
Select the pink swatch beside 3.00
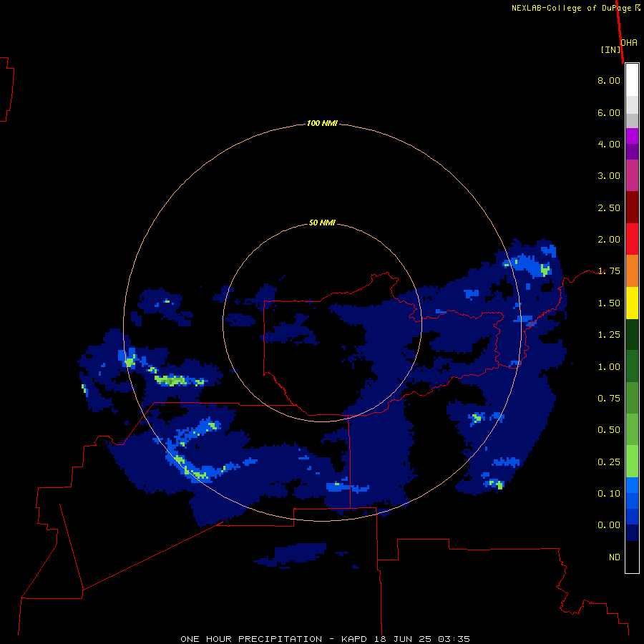pos(632,175)
